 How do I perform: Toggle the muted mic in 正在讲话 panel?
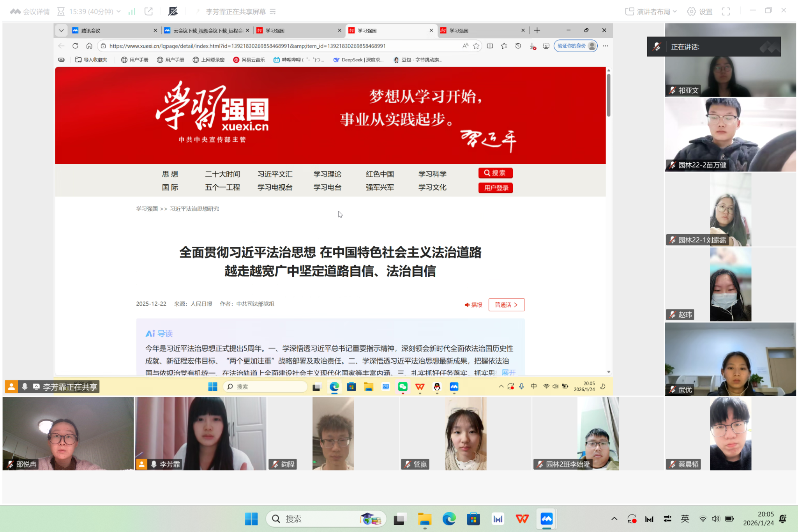pos(657,47)
